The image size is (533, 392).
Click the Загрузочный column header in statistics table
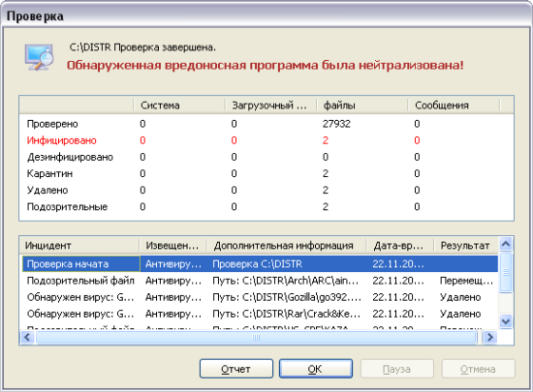pyautogui.click(x=271, y=106)
